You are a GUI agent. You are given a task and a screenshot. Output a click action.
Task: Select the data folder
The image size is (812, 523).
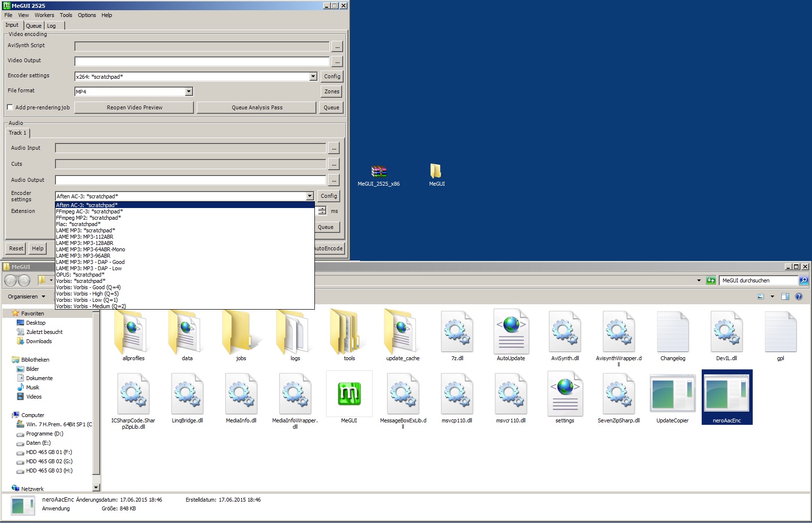click(187, 335)
